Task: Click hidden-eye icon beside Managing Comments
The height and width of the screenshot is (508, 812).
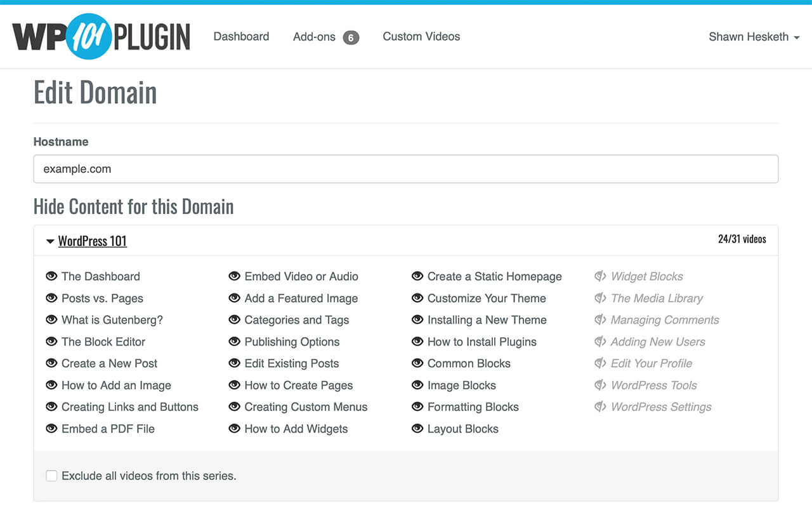Action: point(601,320)
